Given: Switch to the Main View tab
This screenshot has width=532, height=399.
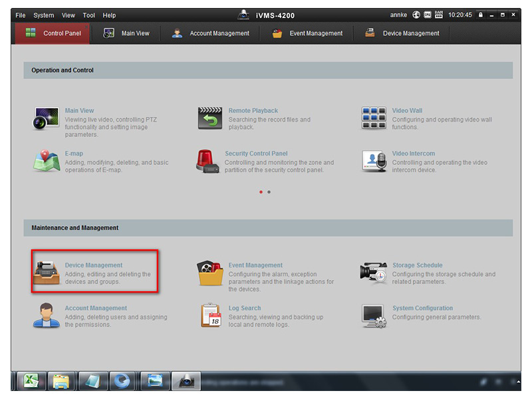Looking at the screenshot, I should point(126,33).
